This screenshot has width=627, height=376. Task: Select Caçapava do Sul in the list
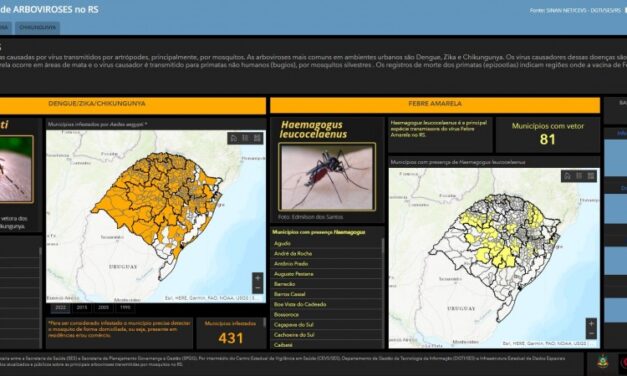(326, 325)
